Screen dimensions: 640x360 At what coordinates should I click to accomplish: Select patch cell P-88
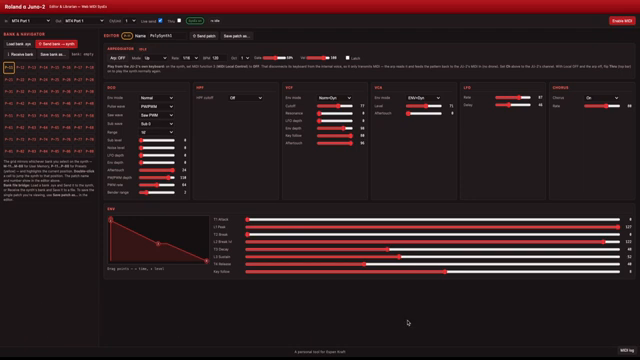(x=90, y=151)
